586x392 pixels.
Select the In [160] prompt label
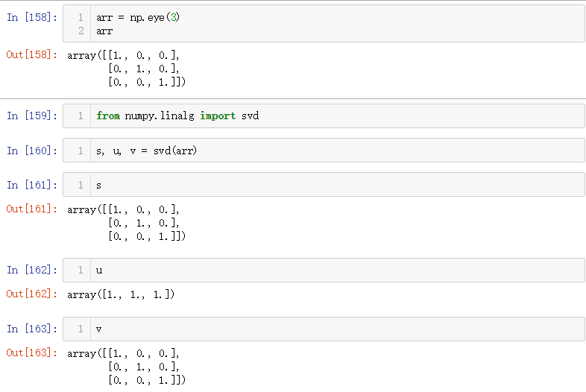(x=32, y=151)
